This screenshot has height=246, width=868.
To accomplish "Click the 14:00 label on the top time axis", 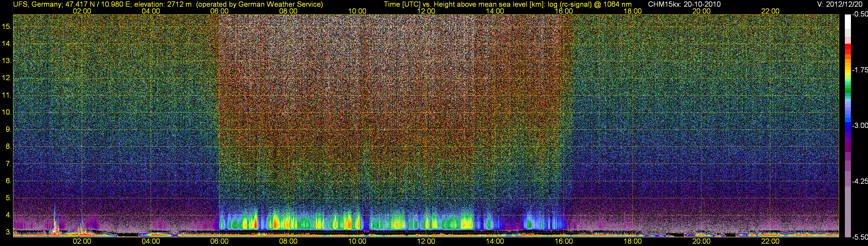I will (x=495, y=11).
